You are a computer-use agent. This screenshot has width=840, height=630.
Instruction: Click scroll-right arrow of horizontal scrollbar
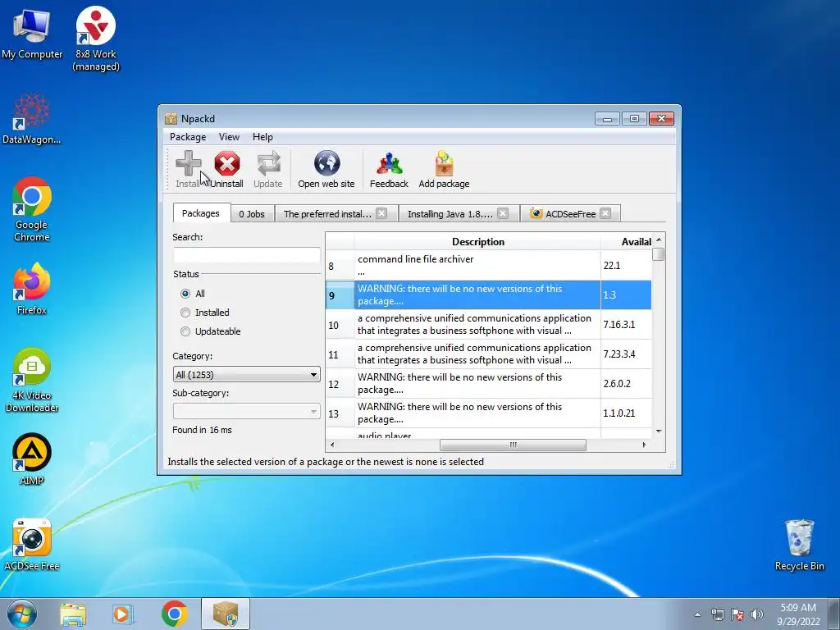pyautogui.click(x=644, y=445)
